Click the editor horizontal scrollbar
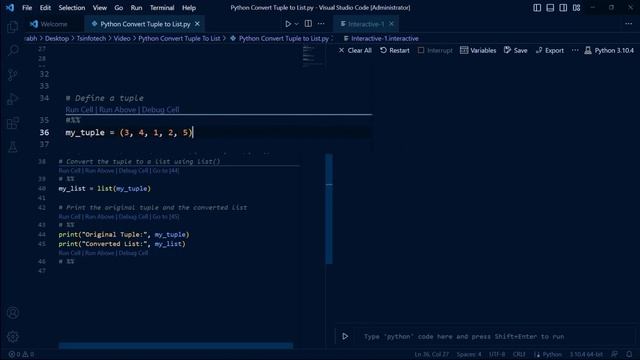The image size is (640, 360). (x=176, y=346)
